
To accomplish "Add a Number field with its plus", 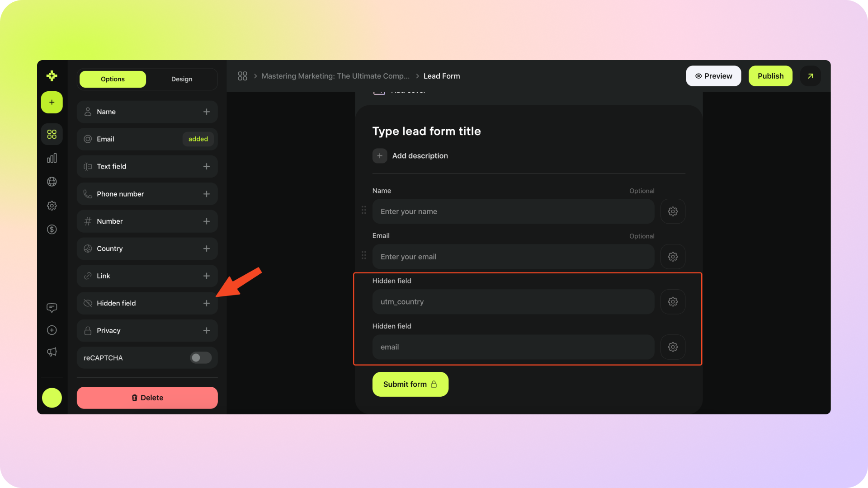I will [x=206, y=221].
